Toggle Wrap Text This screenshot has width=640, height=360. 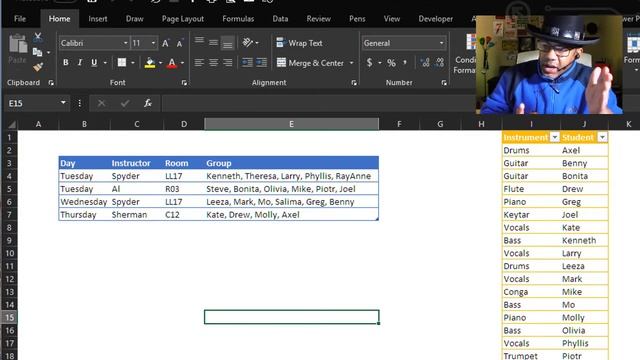299,43
